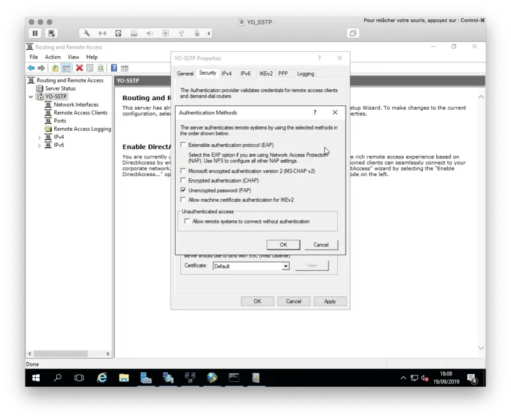511x420 pixels.
Task: Click the Back arrow in the console toolbar
Action: [31, 68]
